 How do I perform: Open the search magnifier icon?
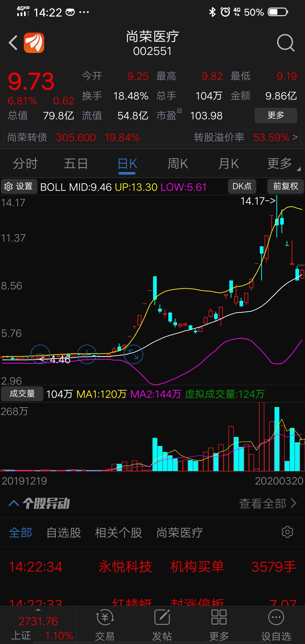[286, 43]
